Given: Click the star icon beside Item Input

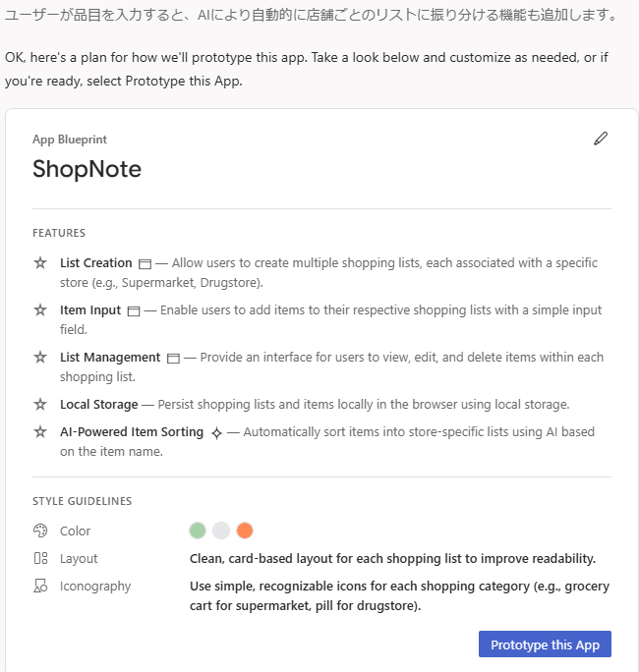Looking at the screenshot, I should [x=40, y=310].
